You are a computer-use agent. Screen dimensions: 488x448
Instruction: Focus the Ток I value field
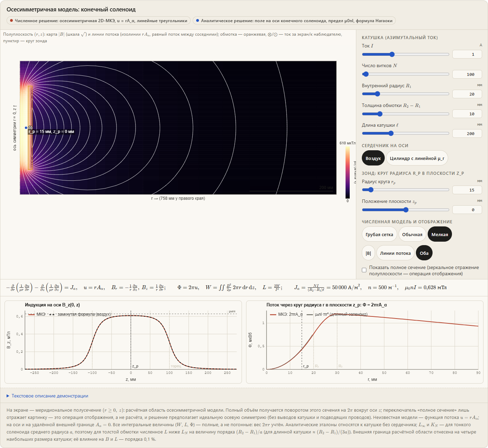(467, 54)
